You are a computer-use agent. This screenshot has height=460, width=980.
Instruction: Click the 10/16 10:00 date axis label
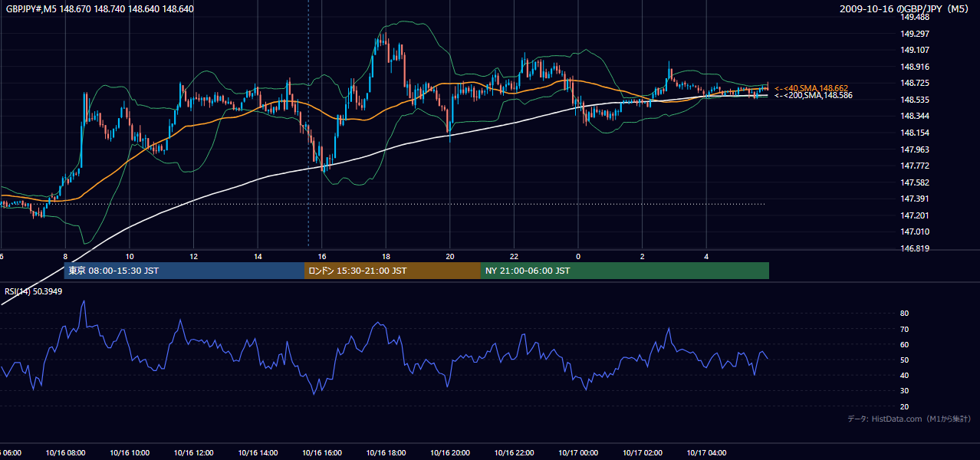click(x=130, y=453)
